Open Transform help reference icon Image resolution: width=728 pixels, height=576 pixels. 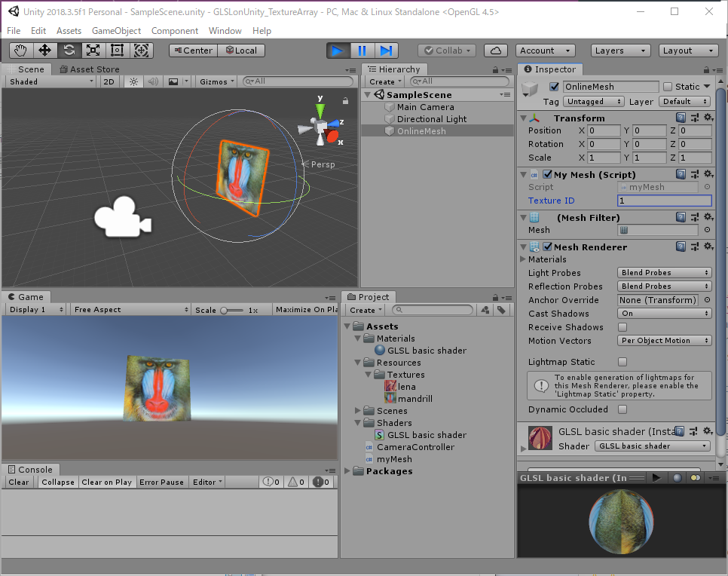681,118
